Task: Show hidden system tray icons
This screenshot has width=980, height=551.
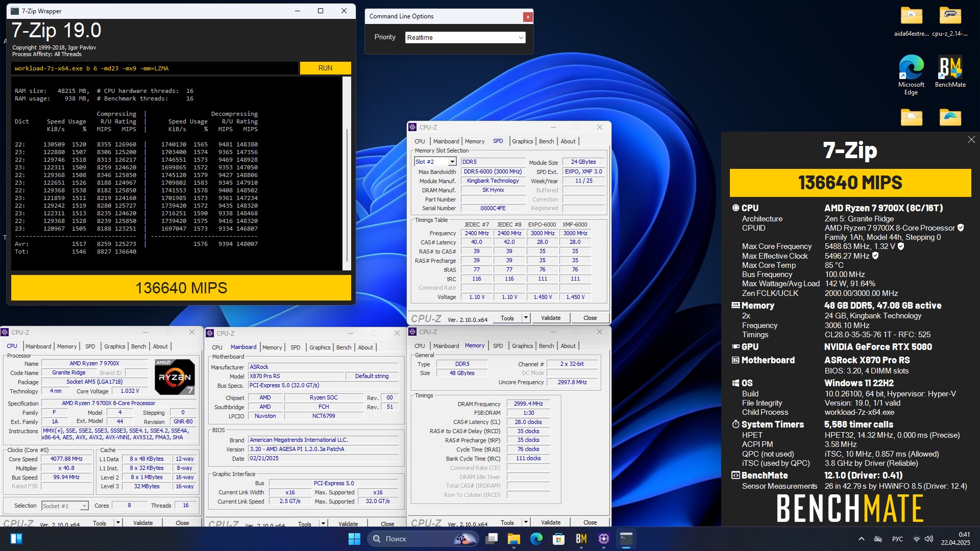Action: (x=862, y=539)
